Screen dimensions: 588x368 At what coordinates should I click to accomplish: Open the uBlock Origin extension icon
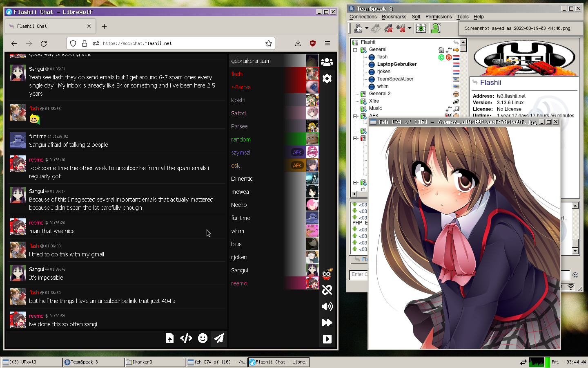pos(313,43)
